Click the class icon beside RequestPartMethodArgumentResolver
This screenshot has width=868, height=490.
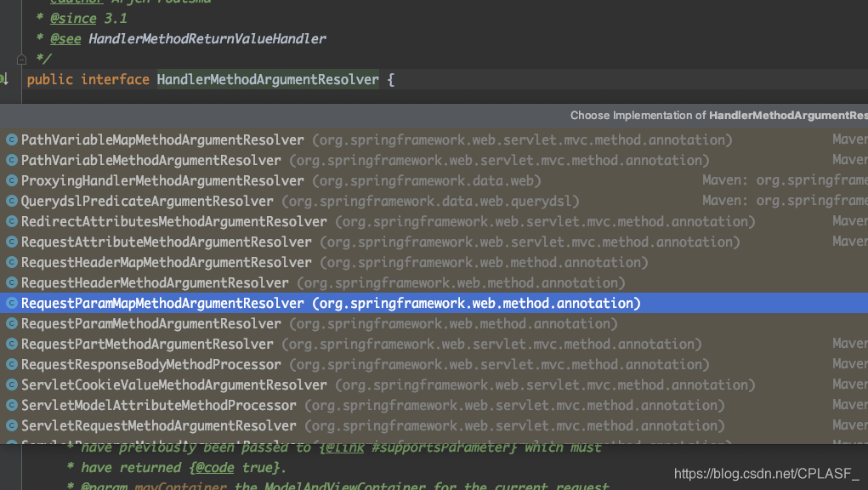click(12, 345)
